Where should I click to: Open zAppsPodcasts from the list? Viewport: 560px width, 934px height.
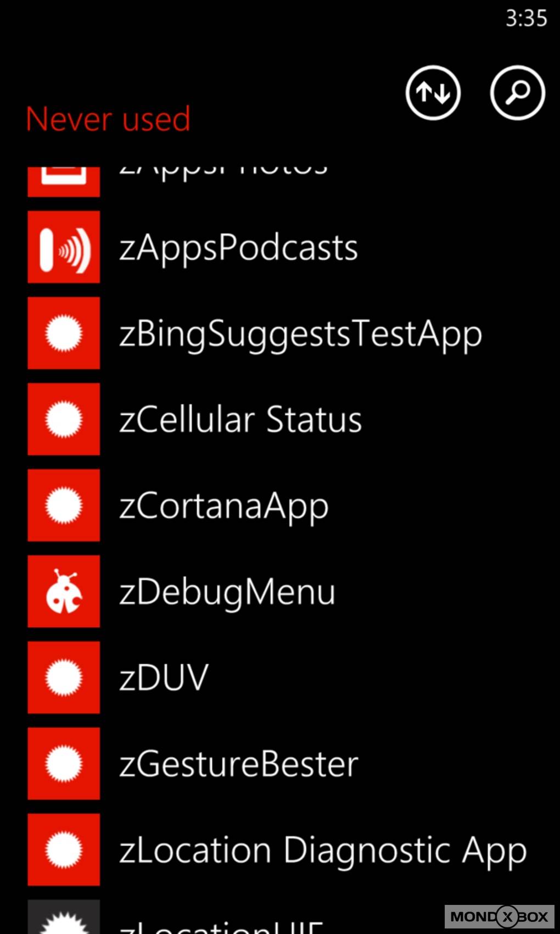click(239, 248)
